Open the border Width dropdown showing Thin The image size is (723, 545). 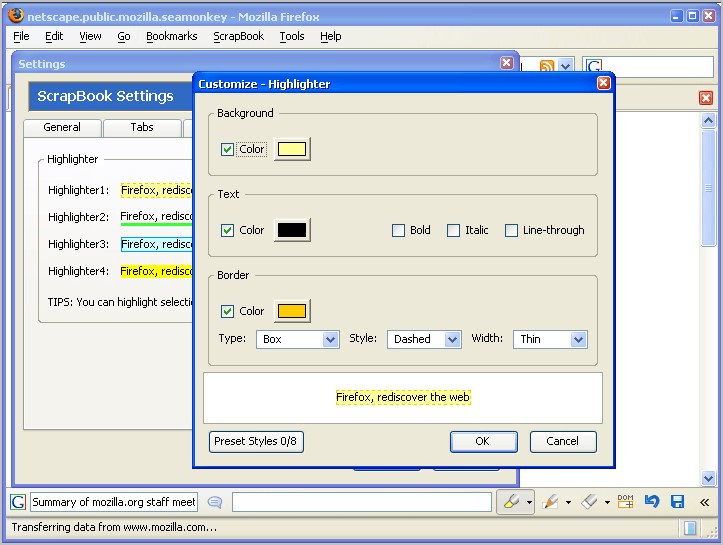tap(550, 339)
